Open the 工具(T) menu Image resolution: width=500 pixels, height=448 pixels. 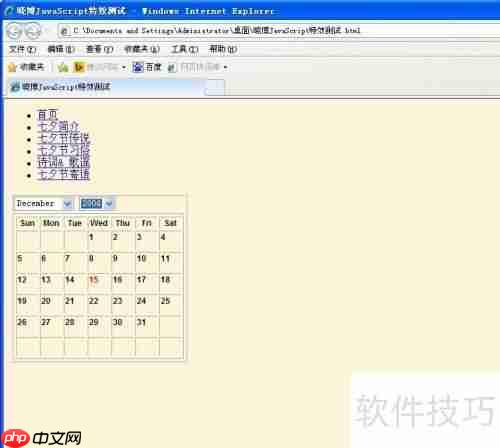[x=185, y=49]
